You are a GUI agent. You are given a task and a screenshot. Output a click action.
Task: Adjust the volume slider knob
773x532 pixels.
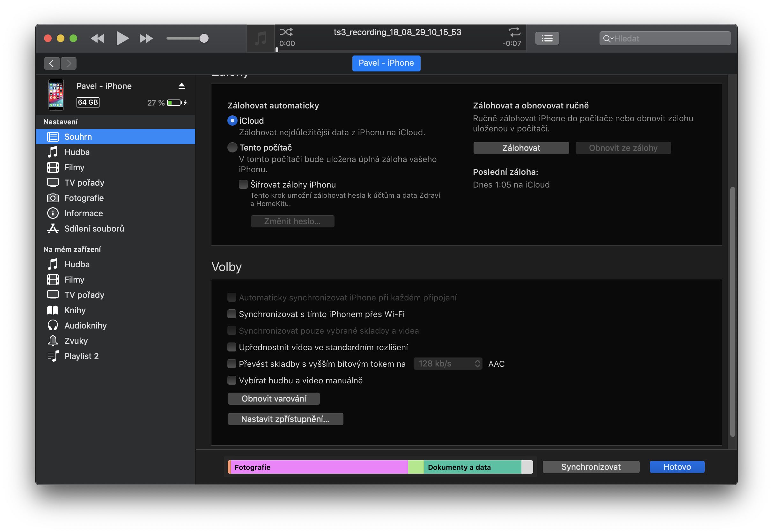[204, 38]
